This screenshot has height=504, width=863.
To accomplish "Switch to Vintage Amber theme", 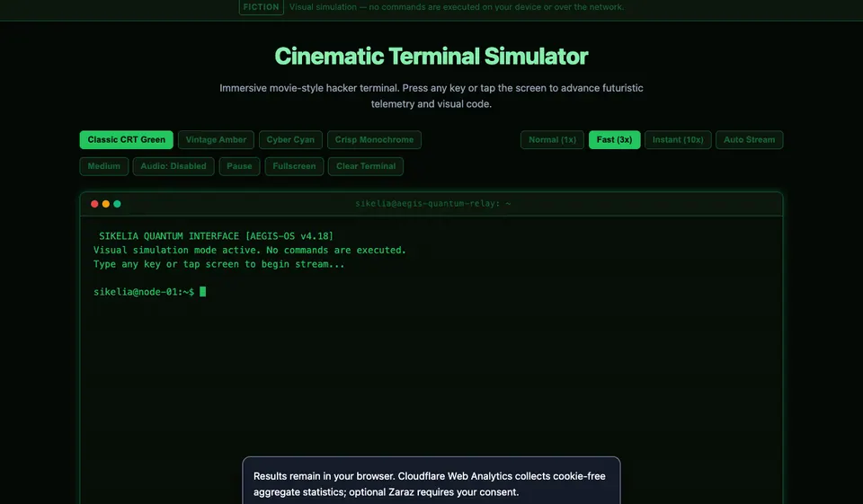I will 216,140.
